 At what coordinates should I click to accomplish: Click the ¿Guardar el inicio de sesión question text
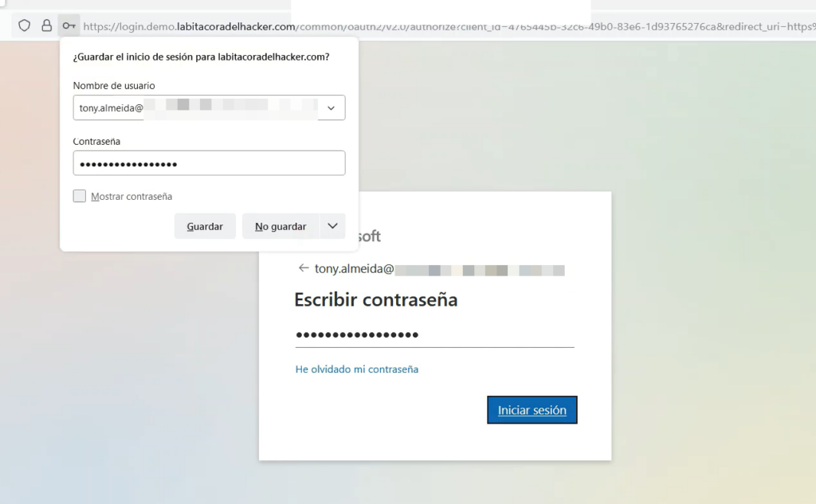click(x=201, y=57)
